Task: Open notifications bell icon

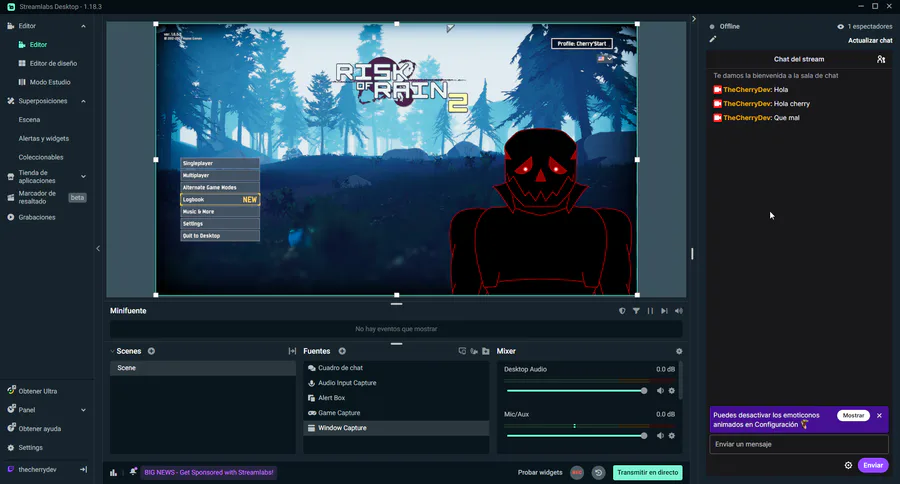Action: coord(133,471)
